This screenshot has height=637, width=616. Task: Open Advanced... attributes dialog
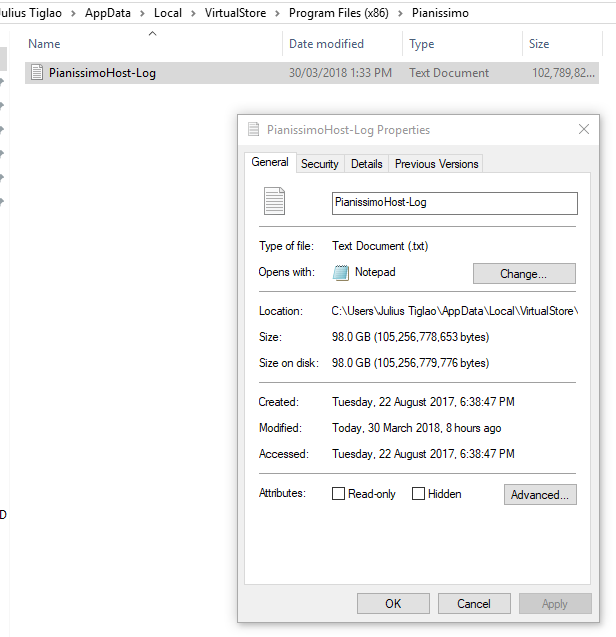tap(540, 494)
